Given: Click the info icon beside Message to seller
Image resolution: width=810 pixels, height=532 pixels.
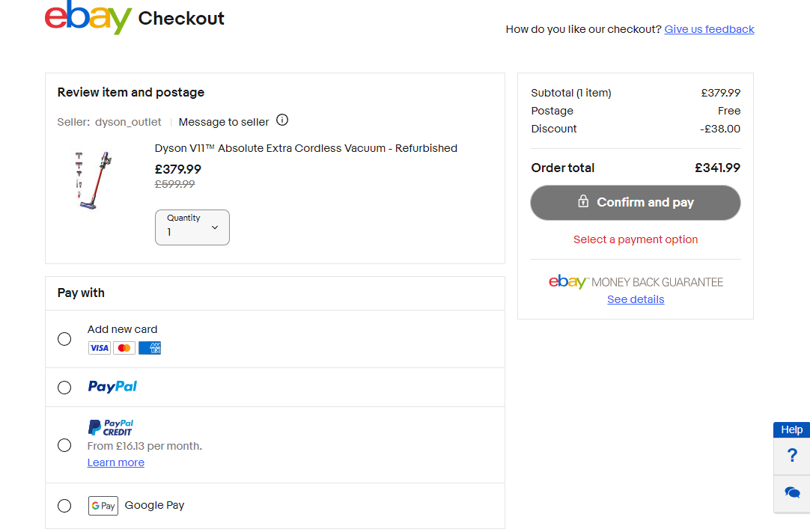Looking at the screenshot, I should click(x=282, y=120).
